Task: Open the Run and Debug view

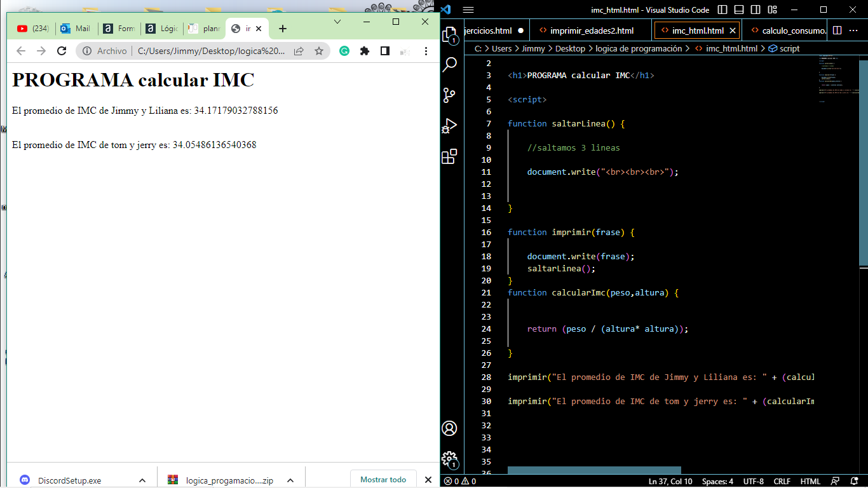Action: [x=449, y=126]
